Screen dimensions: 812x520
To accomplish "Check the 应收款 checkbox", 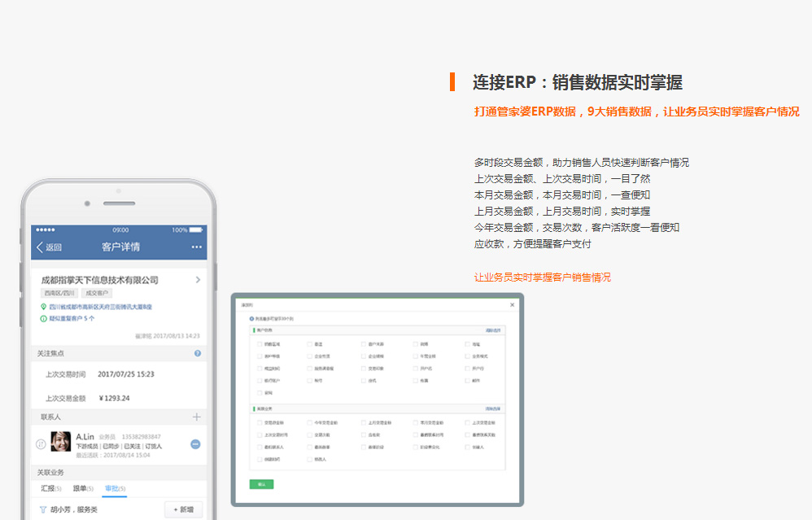I will [x=364, y=435].
